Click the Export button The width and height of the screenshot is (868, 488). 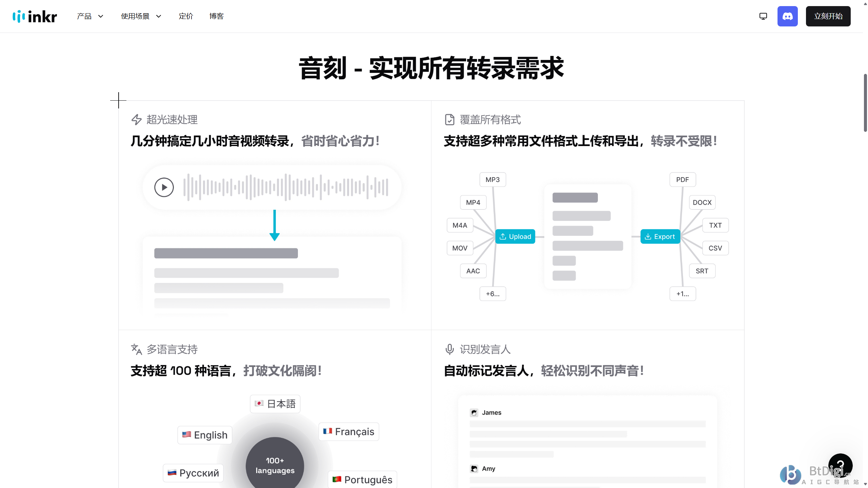(x=660, y=237)
